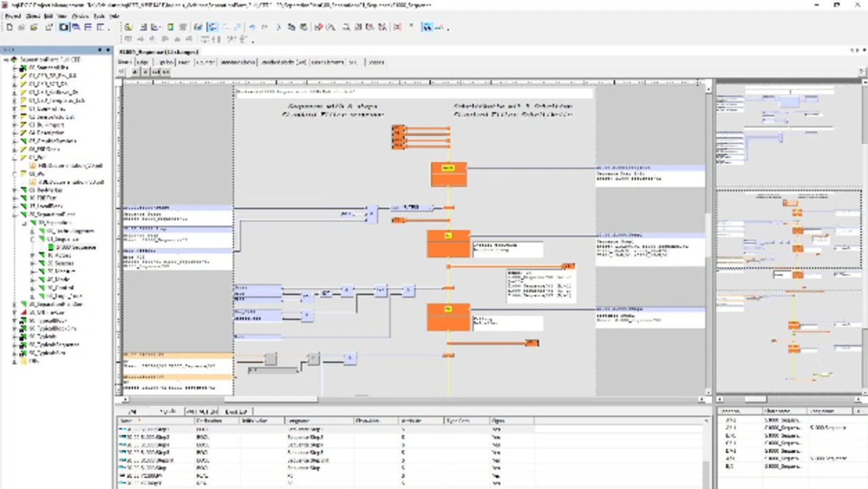Toggle the highlighted project view button in toolbar
Screen dimensions: 868x489
(64, 27)
